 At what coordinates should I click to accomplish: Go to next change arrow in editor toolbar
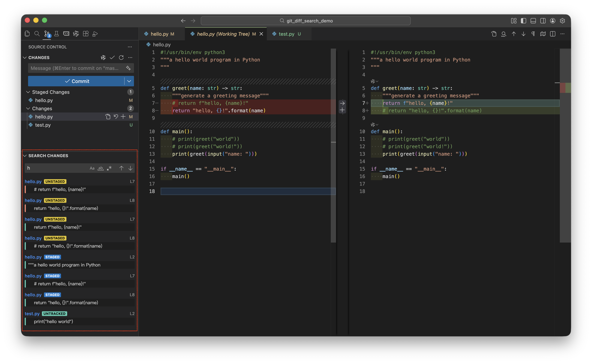click(x=523, y=34)
